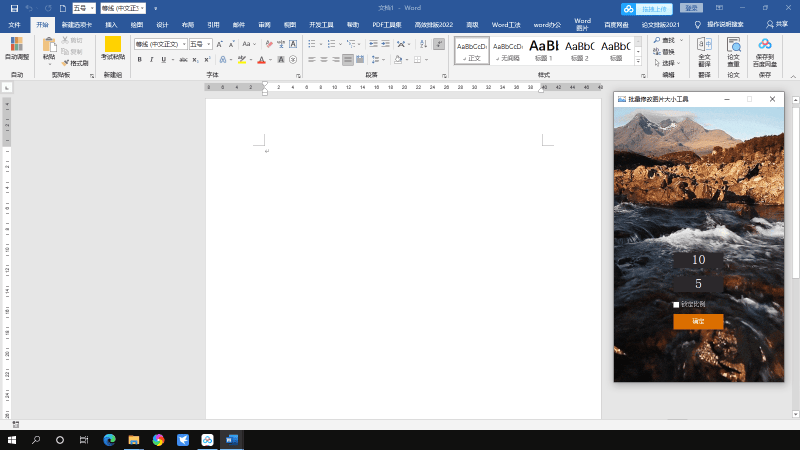The image size is (800, 450).
Task: Enable the lock ratio (锁定比例) checkbox
Action: coord(676,304)
